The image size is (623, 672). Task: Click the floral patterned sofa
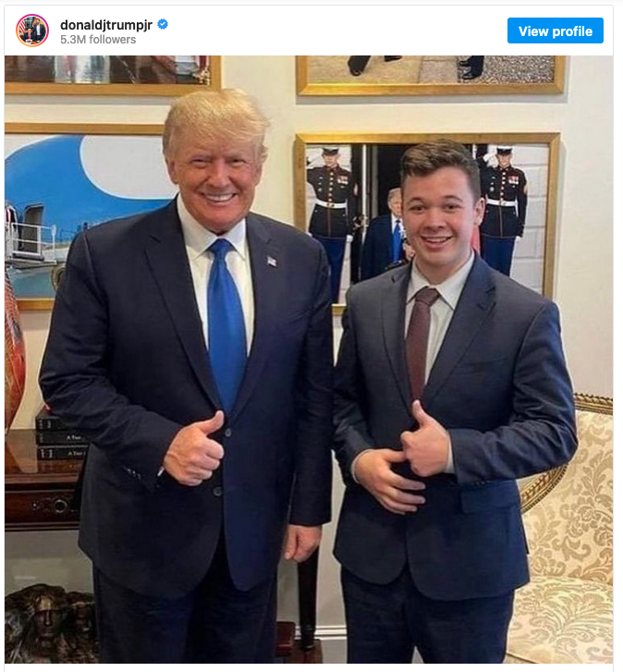point(564,530)
